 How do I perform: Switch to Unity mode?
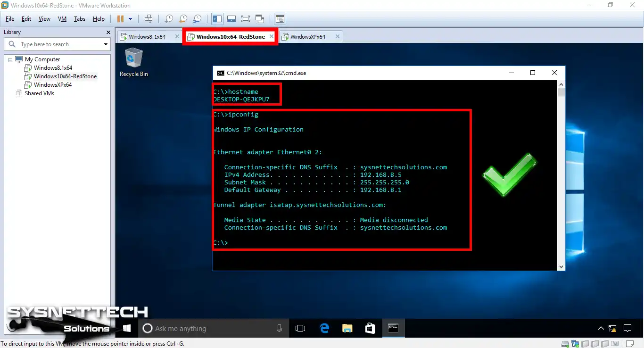260,19
